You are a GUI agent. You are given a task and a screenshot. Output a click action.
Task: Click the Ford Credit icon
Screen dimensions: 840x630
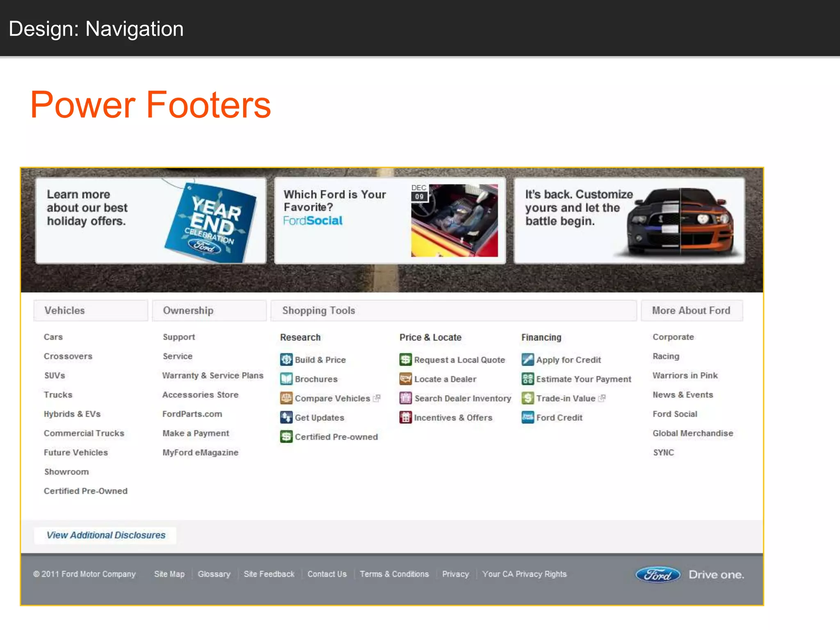528,418
